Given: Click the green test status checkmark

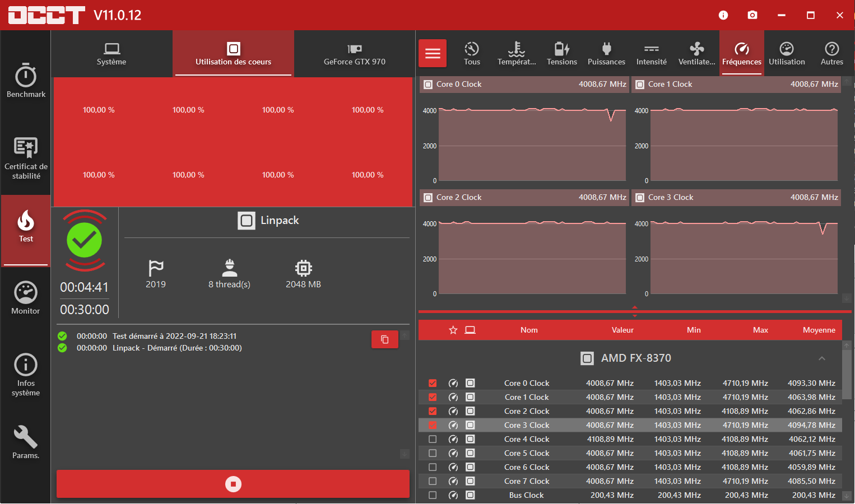Looking at the screenshot, I should point(85,240).
